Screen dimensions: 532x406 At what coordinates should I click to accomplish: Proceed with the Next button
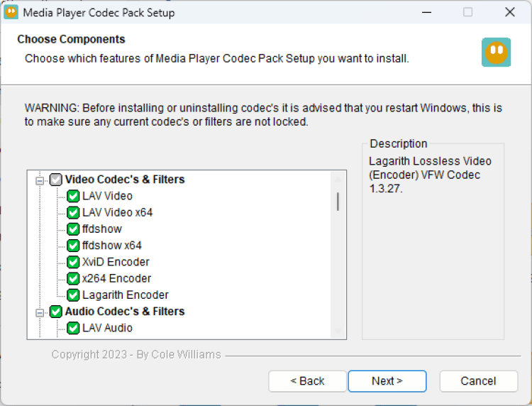[387, 381]
